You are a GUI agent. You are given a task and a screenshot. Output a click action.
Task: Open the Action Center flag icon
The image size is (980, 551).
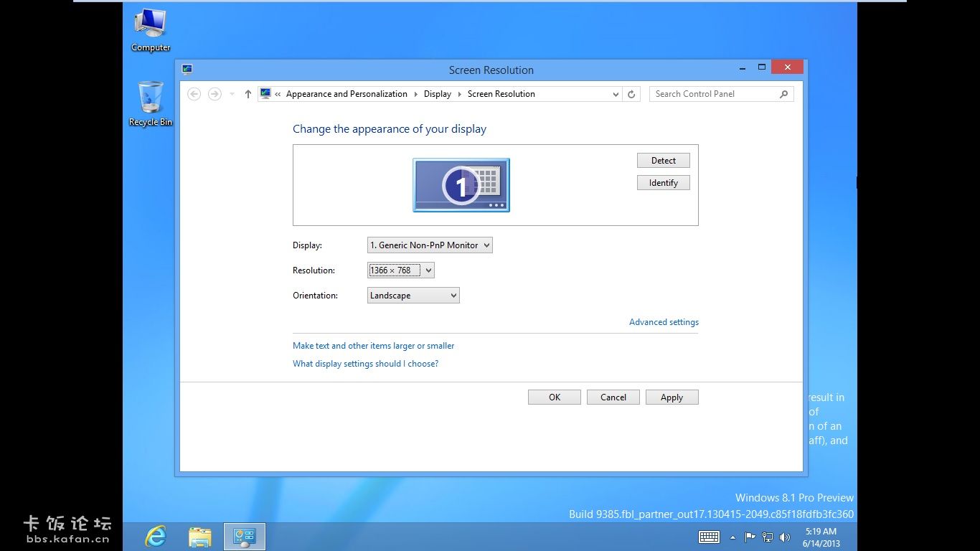tap(750, 537)
